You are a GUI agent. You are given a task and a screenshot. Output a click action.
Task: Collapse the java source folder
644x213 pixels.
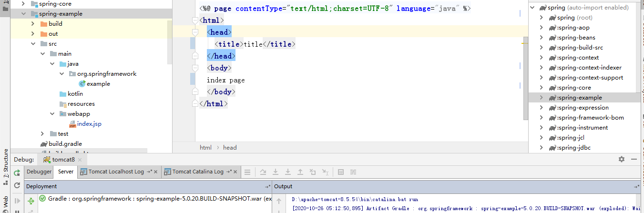52,64
